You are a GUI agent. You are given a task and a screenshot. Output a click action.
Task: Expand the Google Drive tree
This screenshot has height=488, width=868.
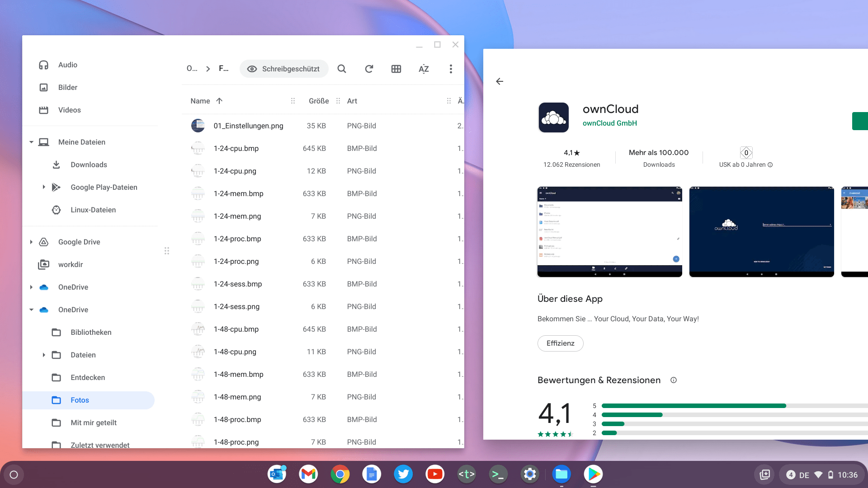click(x=31, y=242)
